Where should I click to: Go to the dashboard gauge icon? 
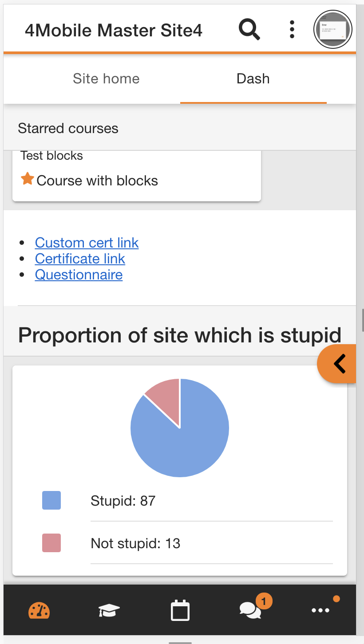(39, 610)
